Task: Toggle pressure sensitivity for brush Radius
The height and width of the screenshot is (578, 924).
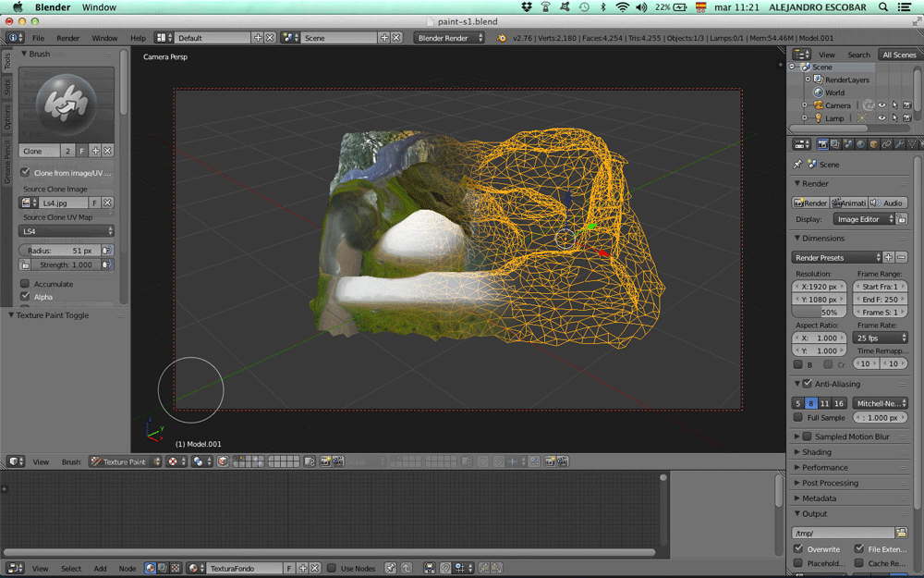Action: (106, 251)
